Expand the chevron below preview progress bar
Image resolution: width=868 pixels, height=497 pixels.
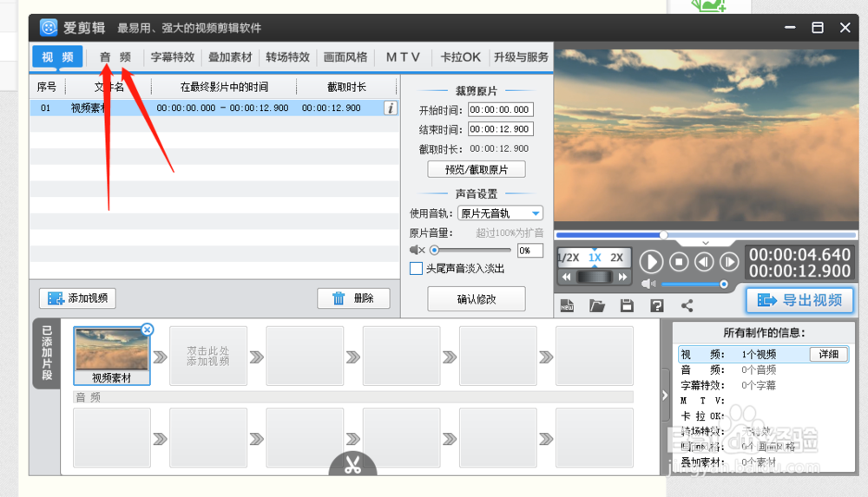705,243
